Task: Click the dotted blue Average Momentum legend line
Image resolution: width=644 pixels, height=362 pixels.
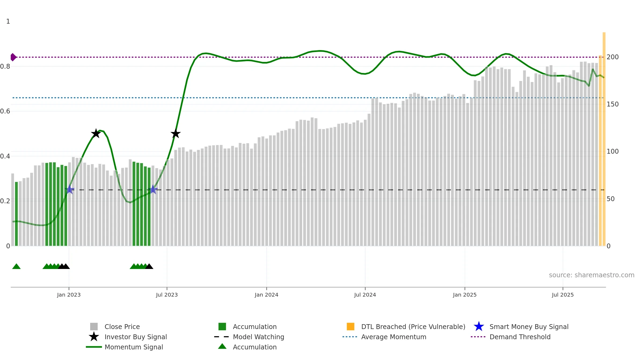Action: pyautogui.click(x=350, y=337)
